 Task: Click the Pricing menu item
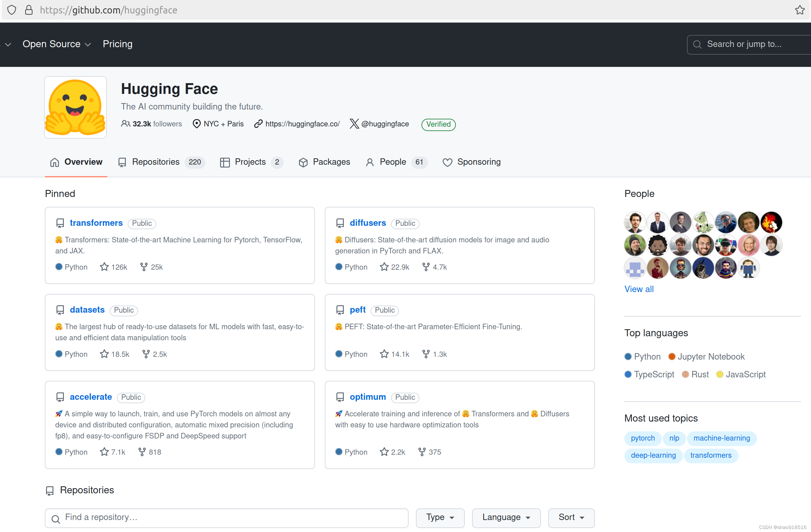(x=118, y=44)
